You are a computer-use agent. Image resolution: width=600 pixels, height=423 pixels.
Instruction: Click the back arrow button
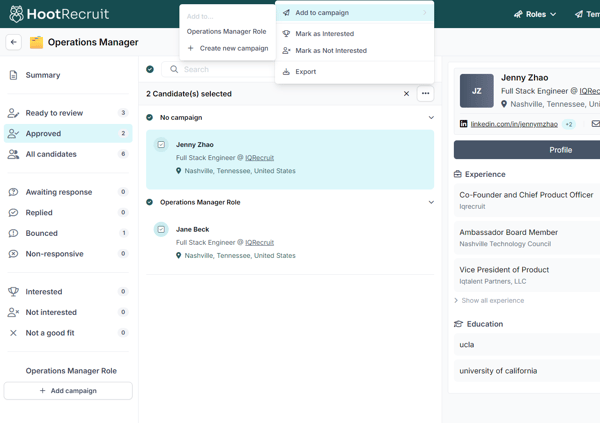pos(13,42)
